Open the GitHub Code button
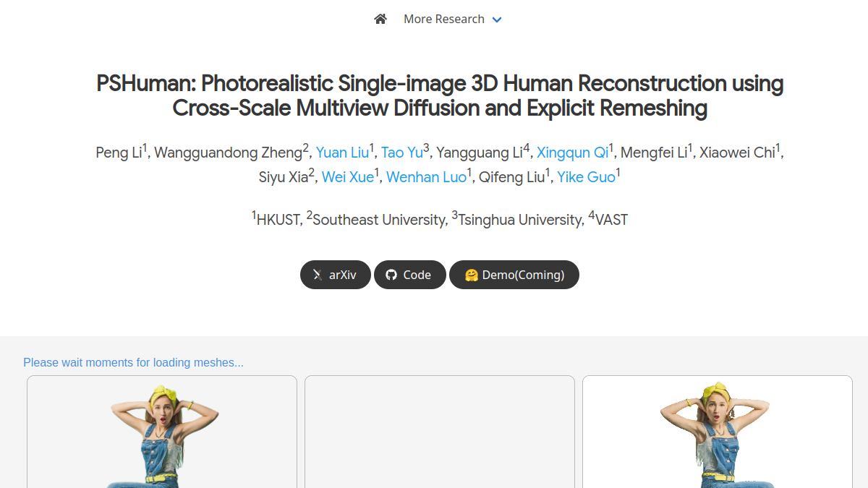This screenshot has height=488, width=868. click(409, 275)
